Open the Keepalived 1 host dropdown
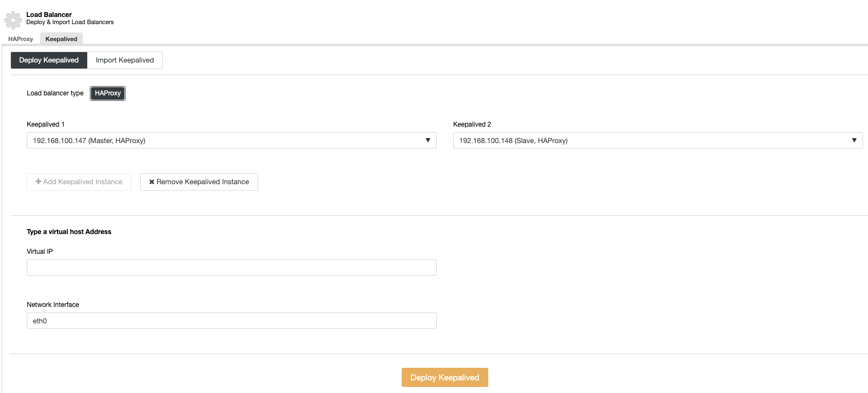Image resolution: width=868 pixels, height=393 pixels. coord(232,140)
